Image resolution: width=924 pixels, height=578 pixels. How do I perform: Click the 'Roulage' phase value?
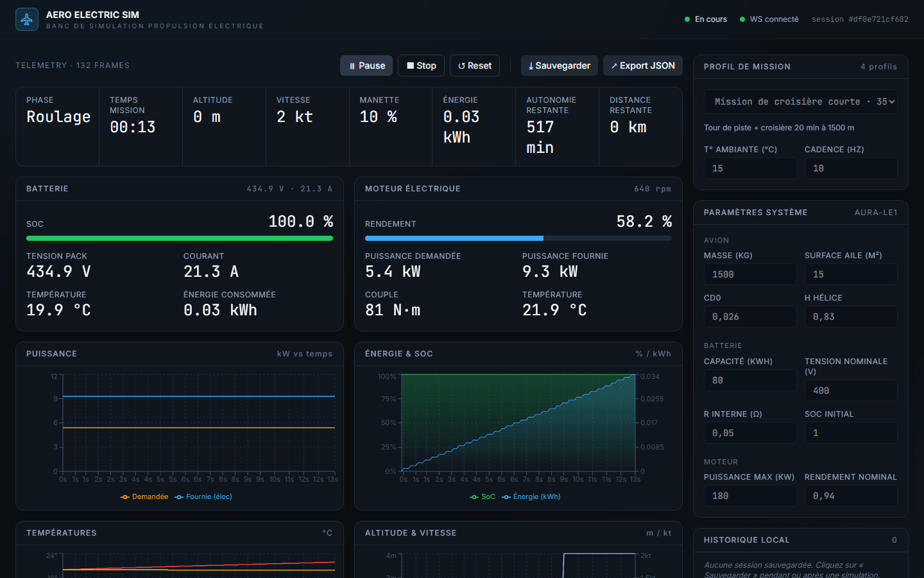click(58, 117)
